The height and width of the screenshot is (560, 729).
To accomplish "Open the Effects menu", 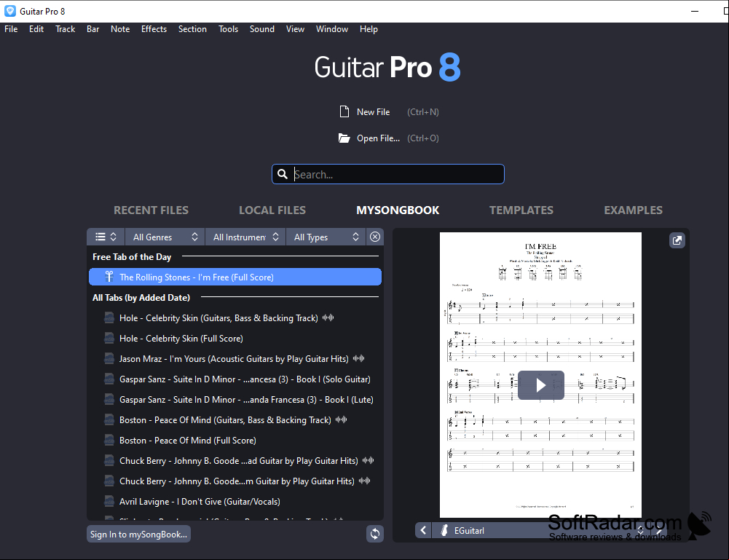I will pos(154,29).
